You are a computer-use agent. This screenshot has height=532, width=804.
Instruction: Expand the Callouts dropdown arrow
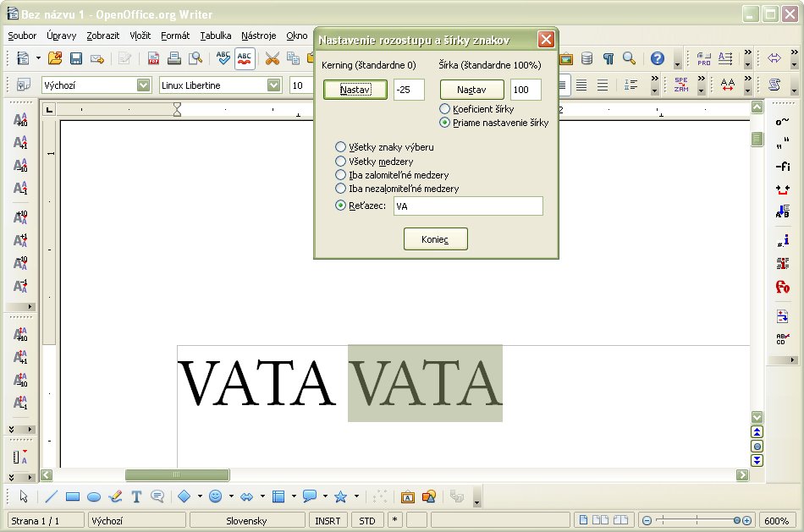[325, 496]
